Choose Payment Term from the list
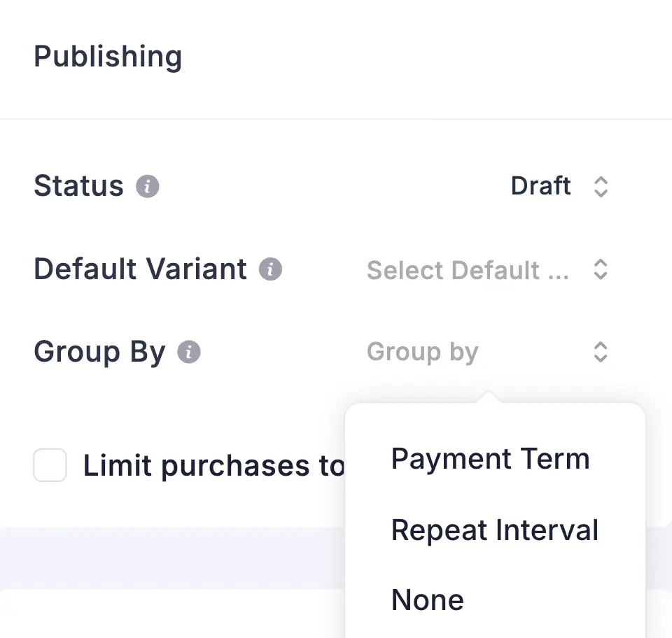This screenshot has width=672, height=638. (x=490, y=459)
